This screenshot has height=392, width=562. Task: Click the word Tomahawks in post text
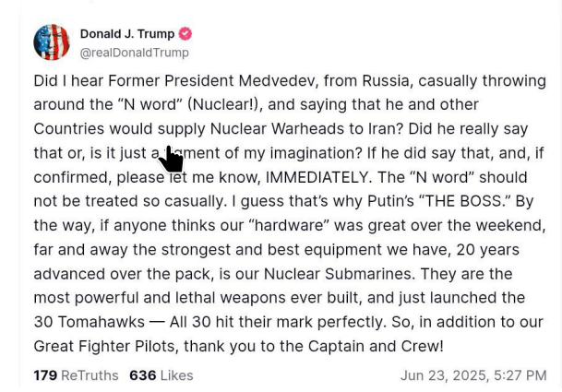pyautogui.click(x=102, y=322)
